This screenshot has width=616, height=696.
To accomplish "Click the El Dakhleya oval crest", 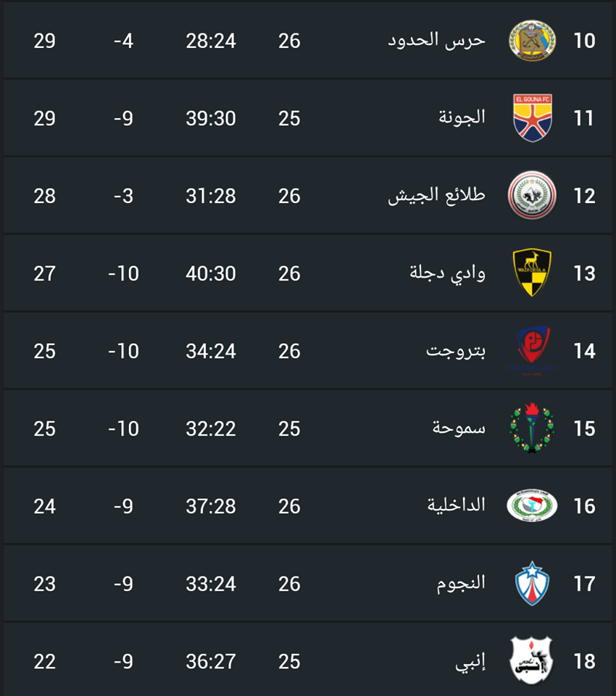I will 532,505.
